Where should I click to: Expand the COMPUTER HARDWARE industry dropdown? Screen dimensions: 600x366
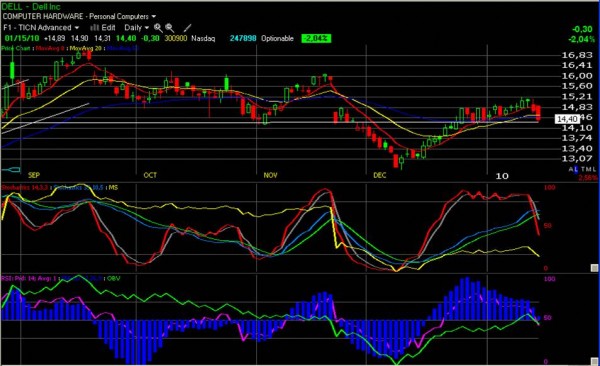pos(79,16)
